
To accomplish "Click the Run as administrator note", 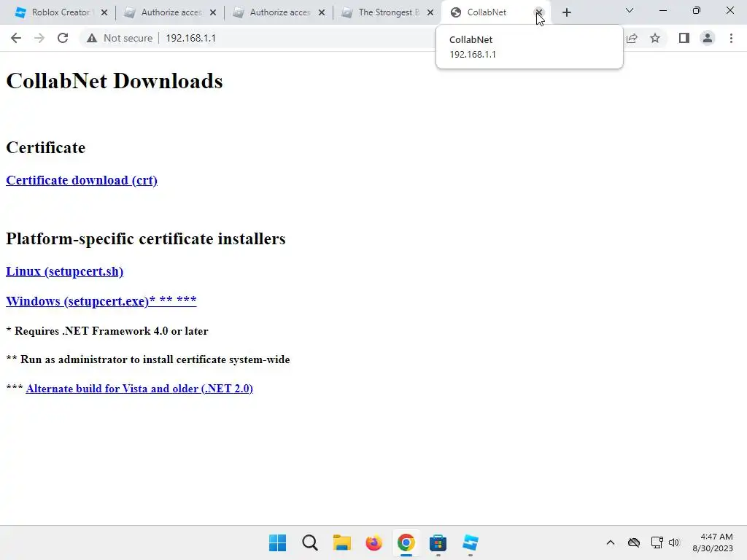I will [x=148, y=359].
